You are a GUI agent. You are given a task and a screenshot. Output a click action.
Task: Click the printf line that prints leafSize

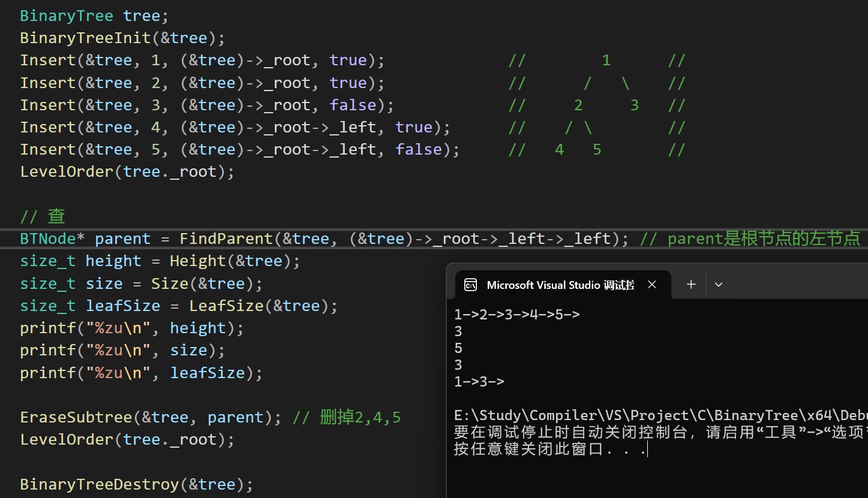pyautogui.click(x=141, y=373)
